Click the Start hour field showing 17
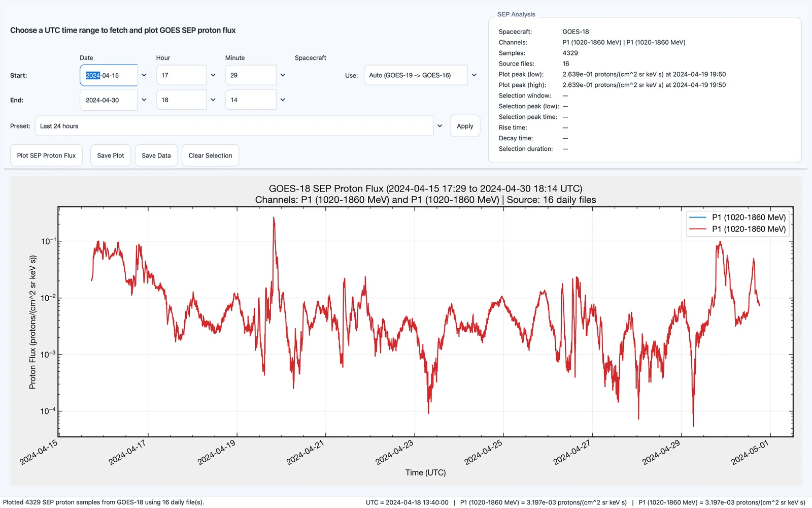 [x=181, y=75]
